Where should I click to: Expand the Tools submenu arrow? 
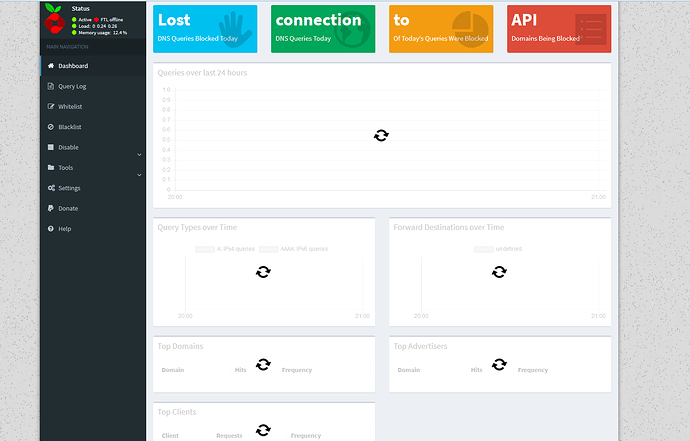point(139,175)
